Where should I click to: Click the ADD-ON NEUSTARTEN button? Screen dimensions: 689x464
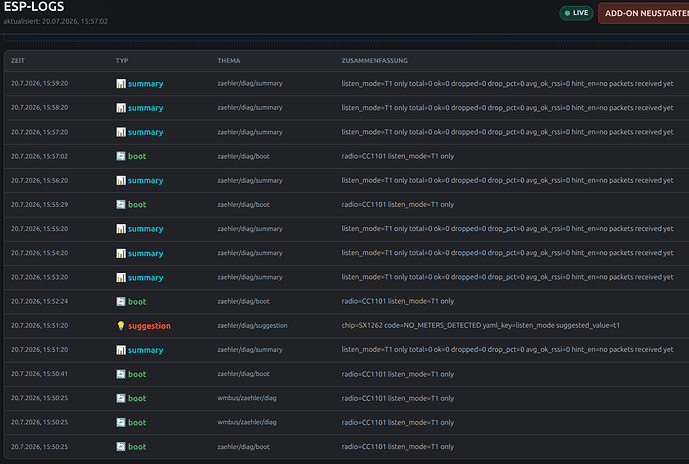[x=643, y=13]
